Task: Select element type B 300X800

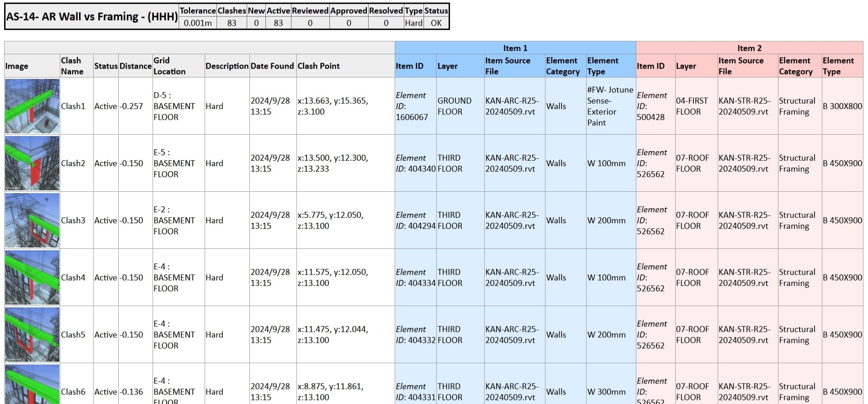Action: pos(842,106)
